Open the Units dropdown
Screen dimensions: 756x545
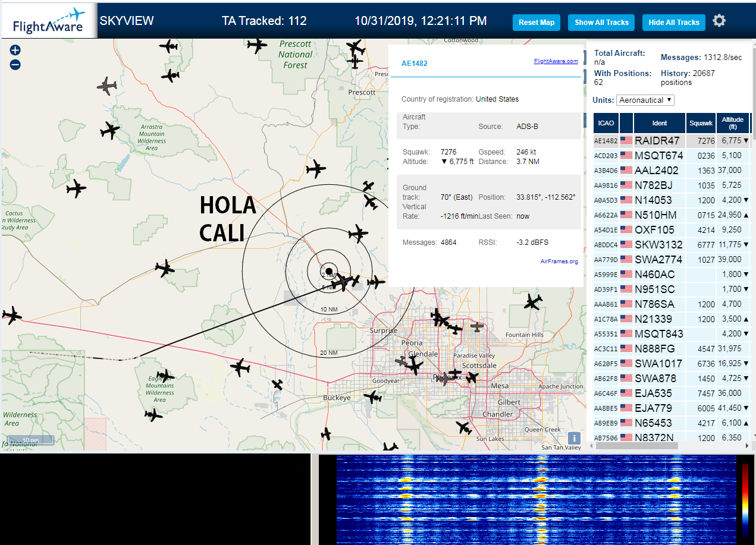pos(645,100)
